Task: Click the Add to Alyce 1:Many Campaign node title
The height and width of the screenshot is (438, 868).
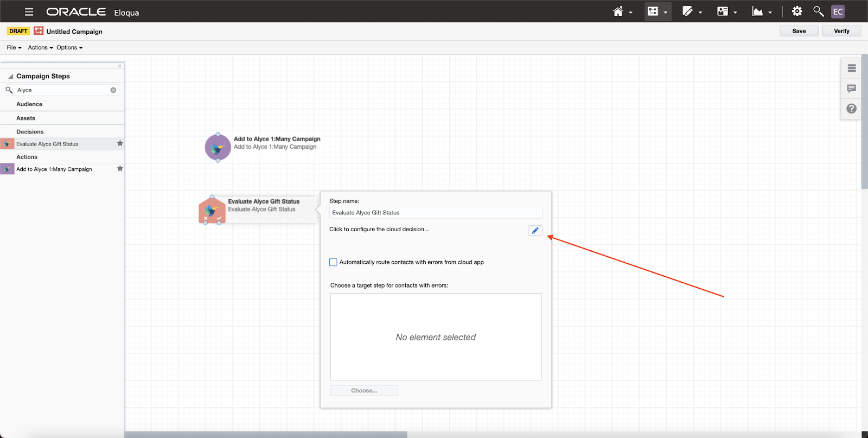Action: [277, 139]
